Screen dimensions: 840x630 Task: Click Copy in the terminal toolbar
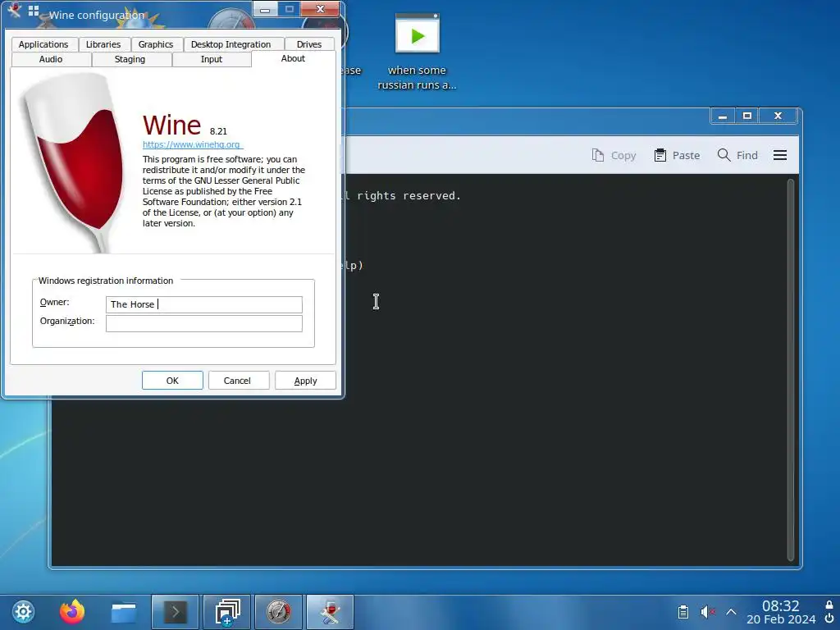[614, 155]
